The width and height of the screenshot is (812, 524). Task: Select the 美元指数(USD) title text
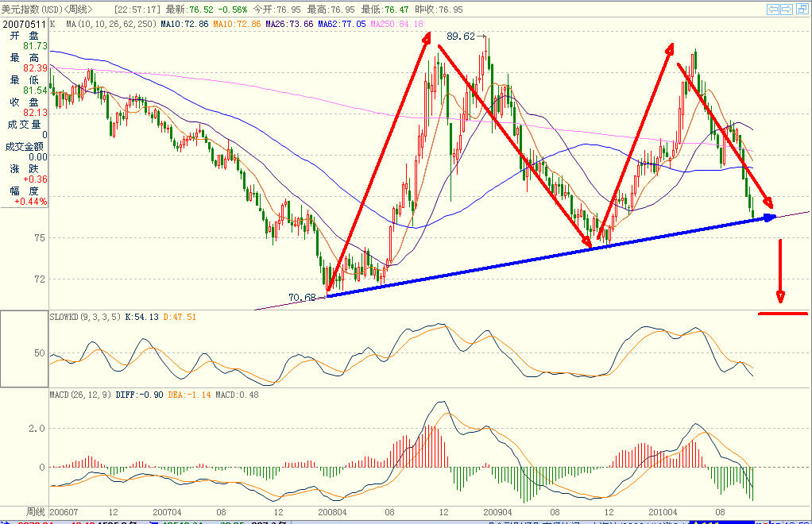coord(32,10)
